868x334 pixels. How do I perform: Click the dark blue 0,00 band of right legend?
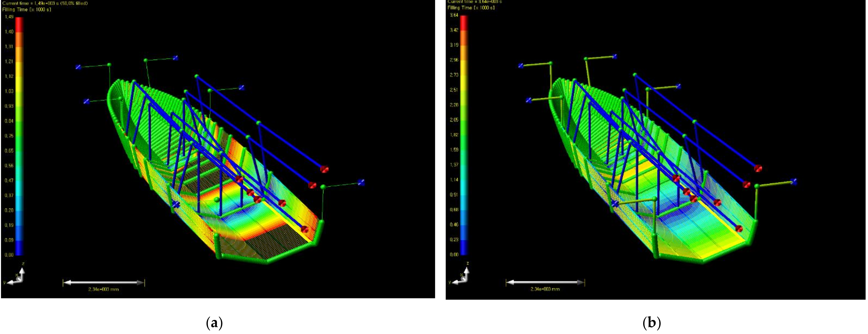click(x=464, y=248)
